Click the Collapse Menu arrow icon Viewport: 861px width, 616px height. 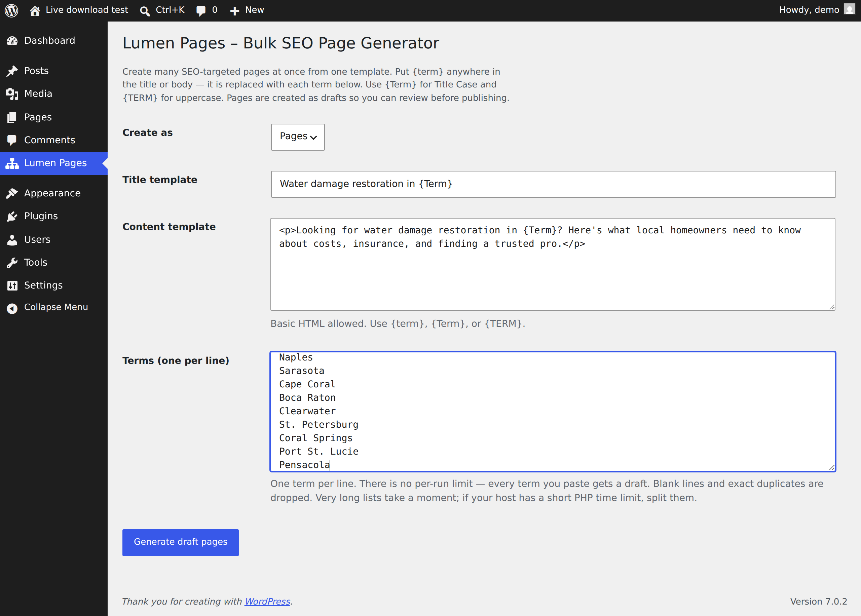[x=12, y=308]
